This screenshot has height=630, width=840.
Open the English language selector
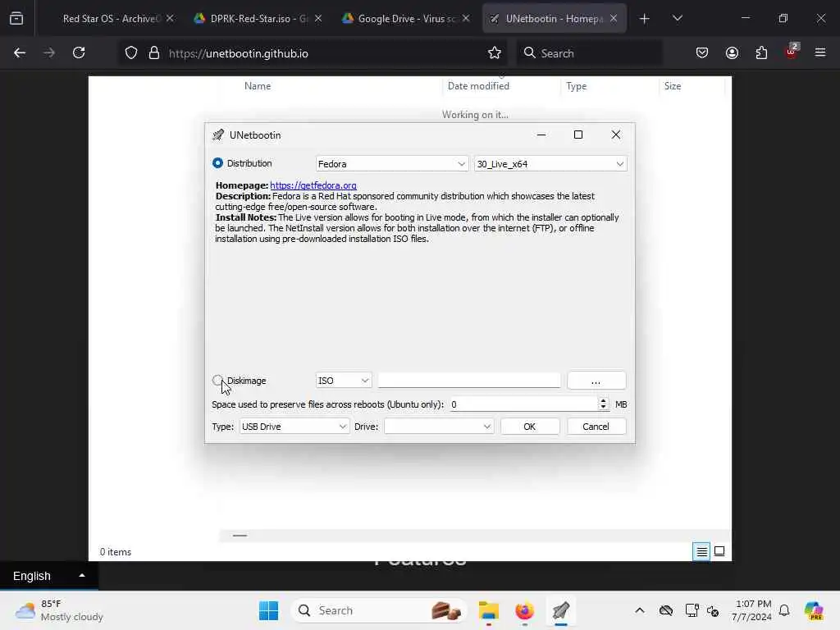click(x=48, y=576)
